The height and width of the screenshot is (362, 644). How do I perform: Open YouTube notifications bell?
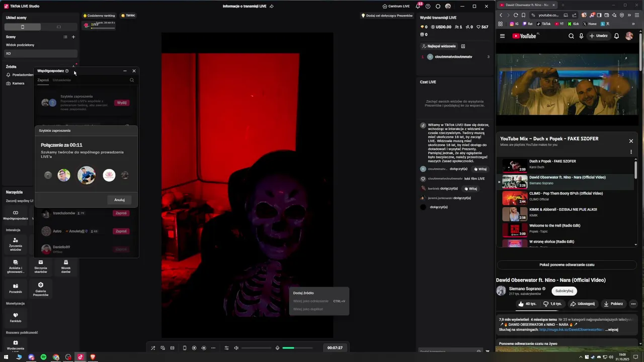tap(616, 36)
